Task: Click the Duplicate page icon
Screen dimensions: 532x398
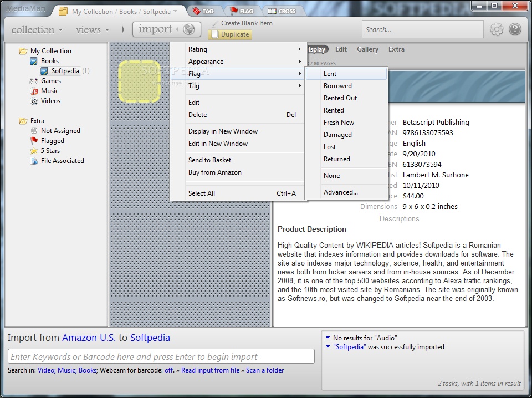Action: click(214, 34)
